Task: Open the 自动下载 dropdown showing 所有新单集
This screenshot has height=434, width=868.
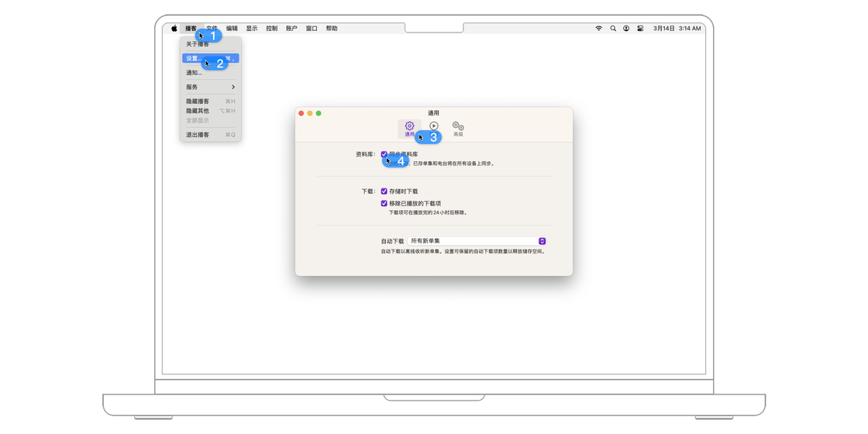Action: tap(477, 241)
